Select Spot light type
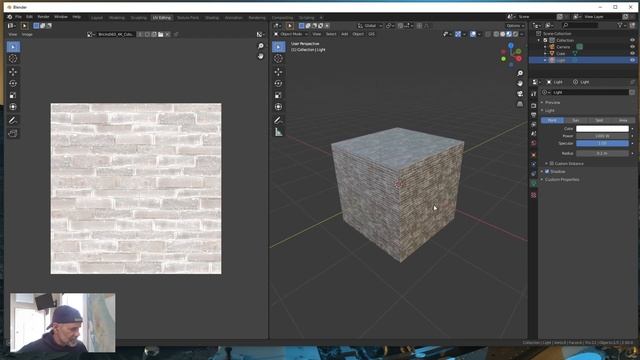Viewport: 640px width, 360px height. (x=599, y=120)
